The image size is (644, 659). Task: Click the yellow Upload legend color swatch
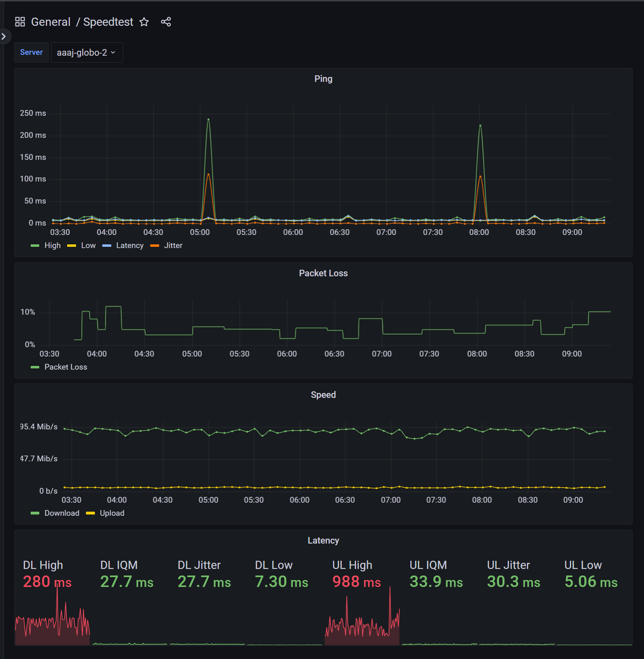[x=90, y=513]
